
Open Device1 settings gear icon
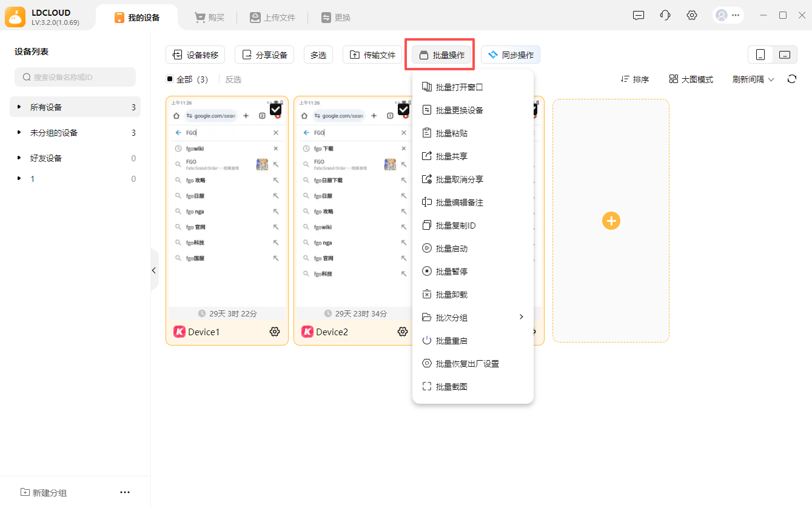(x=275, y=332)
